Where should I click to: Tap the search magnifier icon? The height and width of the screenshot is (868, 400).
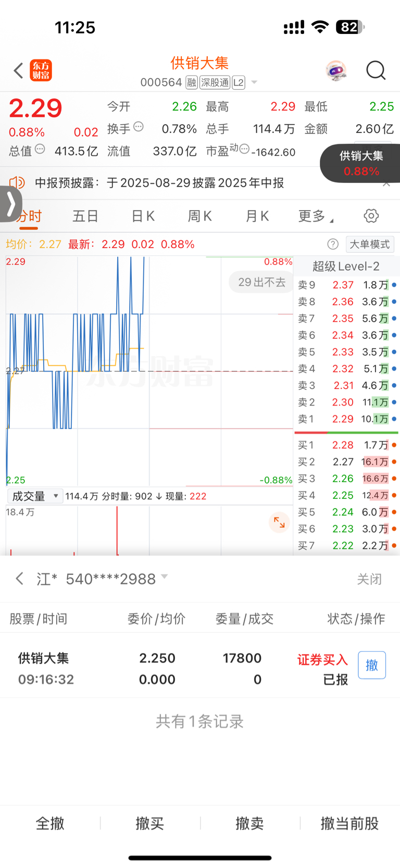376,70
